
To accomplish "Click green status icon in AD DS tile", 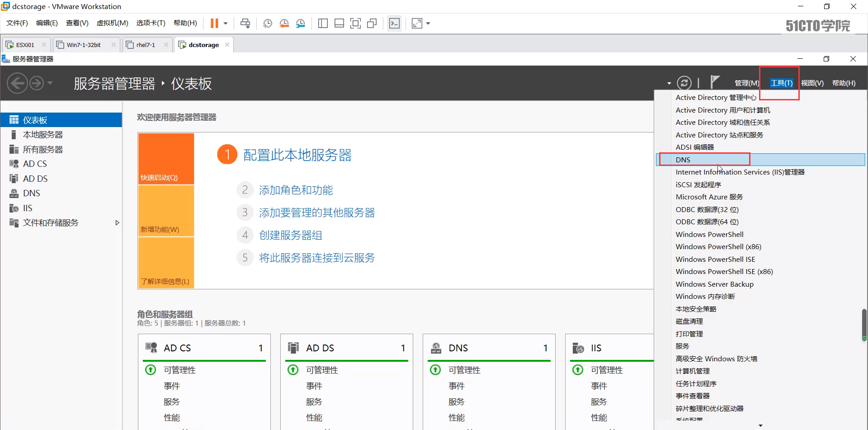I will [x=293, y=370].
